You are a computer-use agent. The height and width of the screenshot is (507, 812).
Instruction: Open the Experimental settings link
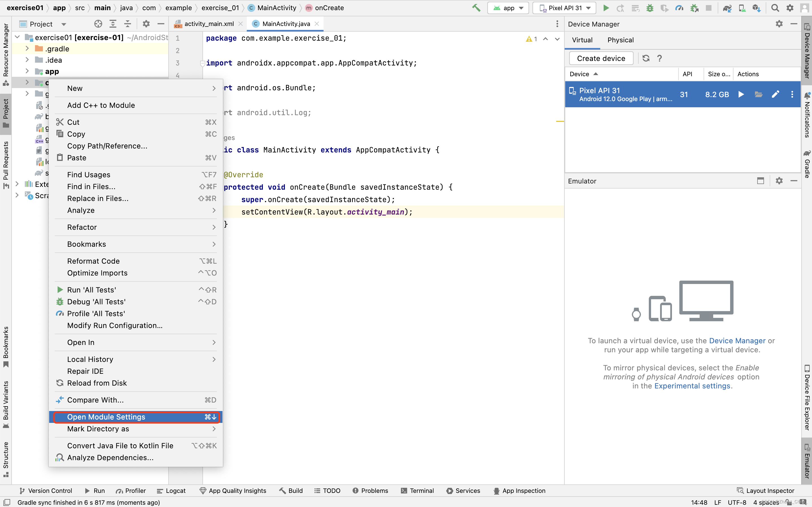tap(692, 386)
